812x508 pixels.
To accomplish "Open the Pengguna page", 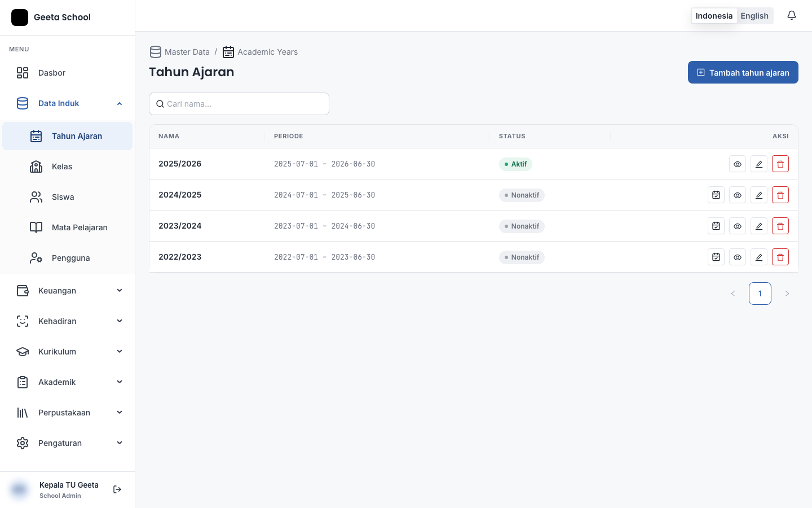I will click(x=68, y=258).
